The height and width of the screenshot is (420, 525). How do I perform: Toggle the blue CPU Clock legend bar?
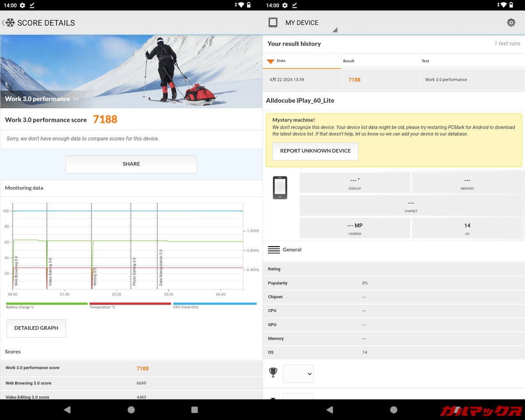point(215,304)
